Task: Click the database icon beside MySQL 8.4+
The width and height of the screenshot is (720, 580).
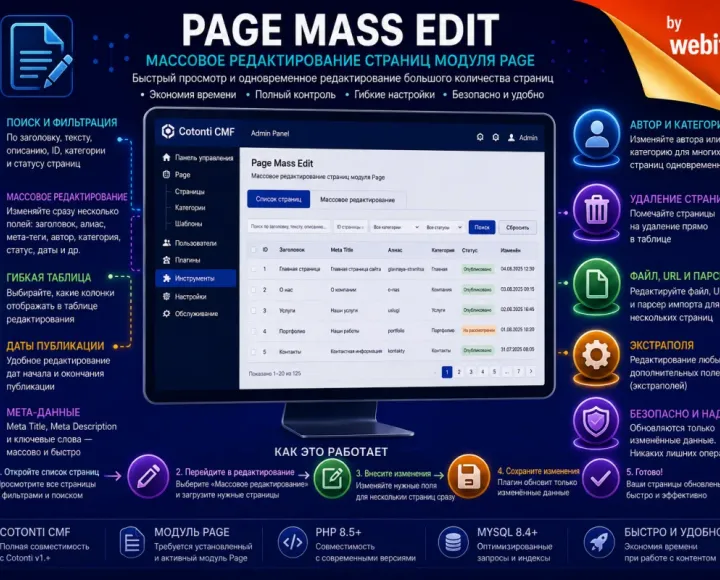Action: 453,542
